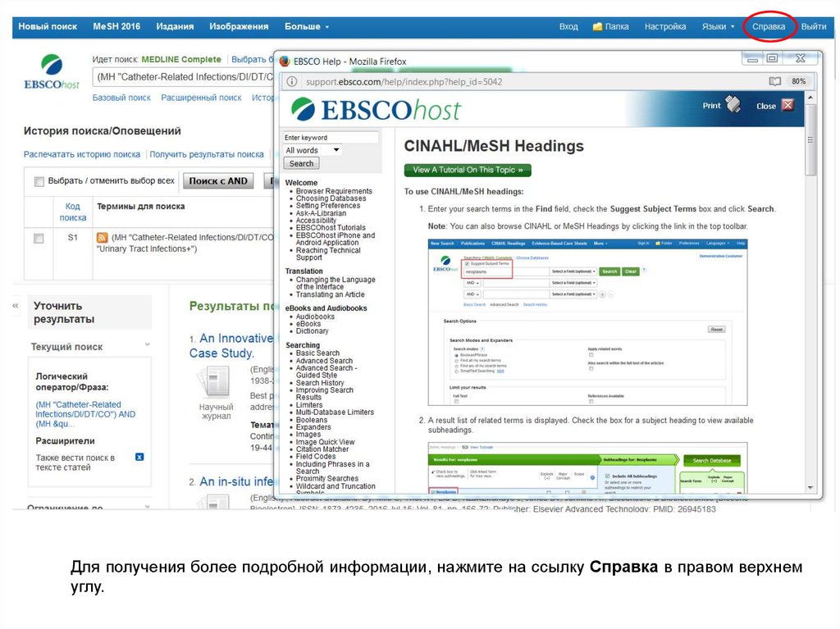The height and width of the screenshot is (629, 840).
Task: Click the reader view icon in the address bar
Action: [x=774, y=81]
